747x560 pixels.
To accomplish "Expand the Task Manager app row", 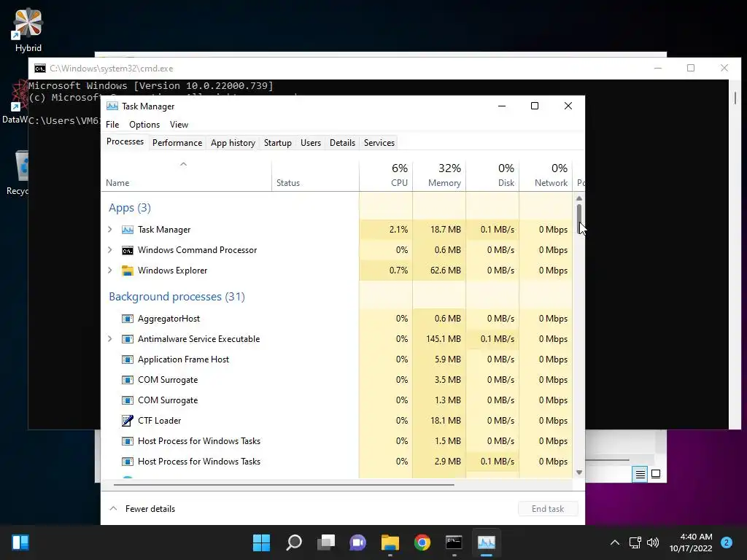I will pos(110,230).
